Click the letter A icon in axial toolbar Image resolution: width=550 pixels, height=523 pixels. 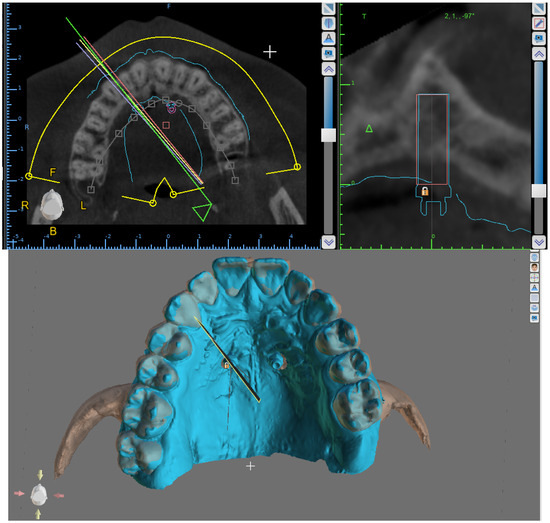(328, 38)
